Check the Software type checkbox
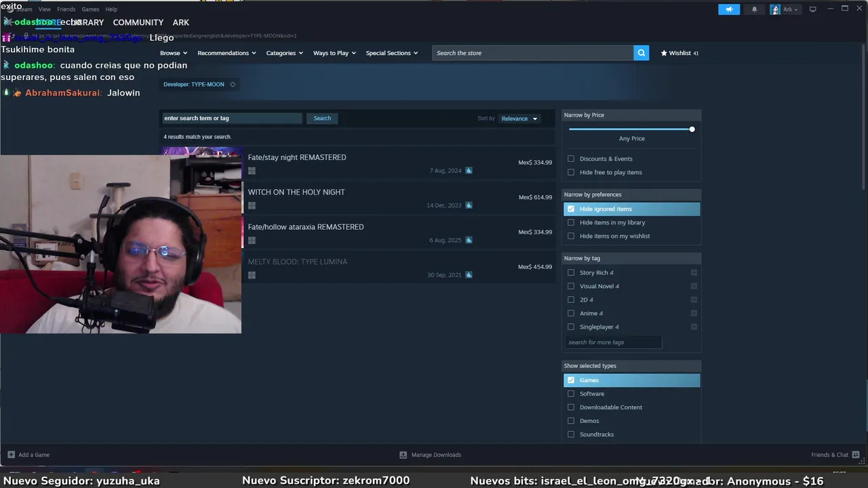This screenshot has width=868, height=488. point(571,394)
